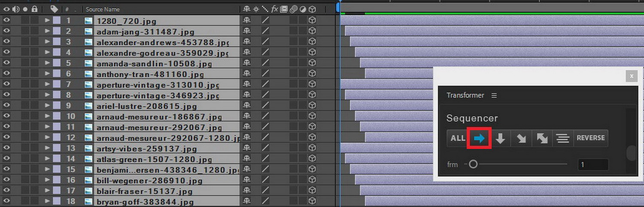Screen dimensions: 644x207
Task: Toggle visibility of layer 7 aperture-vintage-313010.jpg
Action: click(x=6, y=84)
